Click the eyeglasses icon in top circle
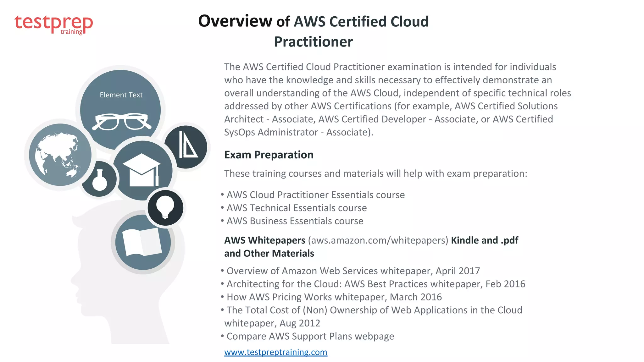Viewport: 644px width, 362px height. (121, 122)
